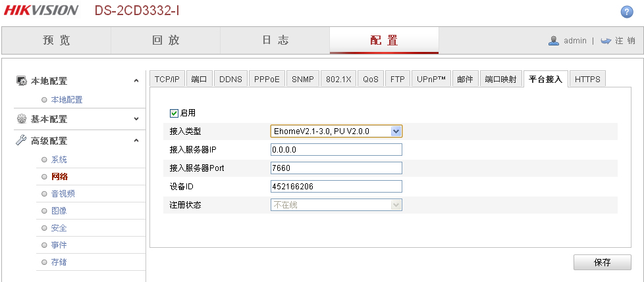The width and height of the screenshot is (644, 282).
Task: Open the FTP tab
Action: [x=398, y=79]
